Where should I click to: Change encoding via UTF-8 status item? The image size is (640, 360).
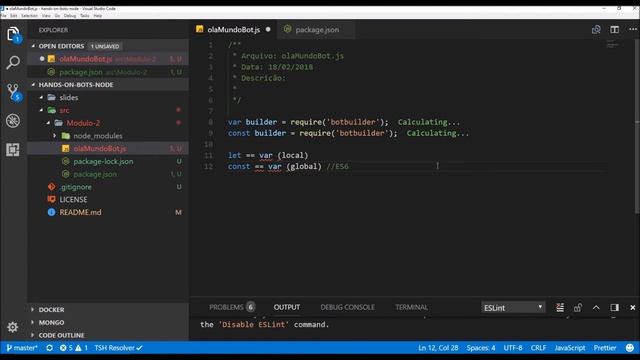point(513,348)
